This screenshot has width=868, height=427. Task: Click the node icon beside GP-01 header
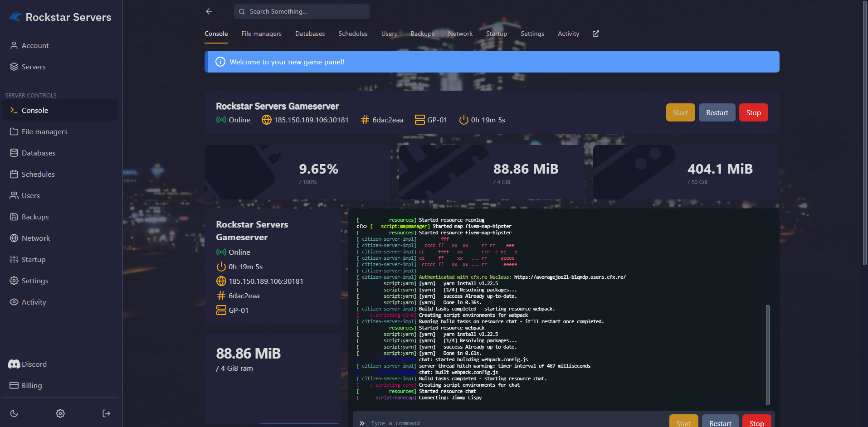click(420, 120)
